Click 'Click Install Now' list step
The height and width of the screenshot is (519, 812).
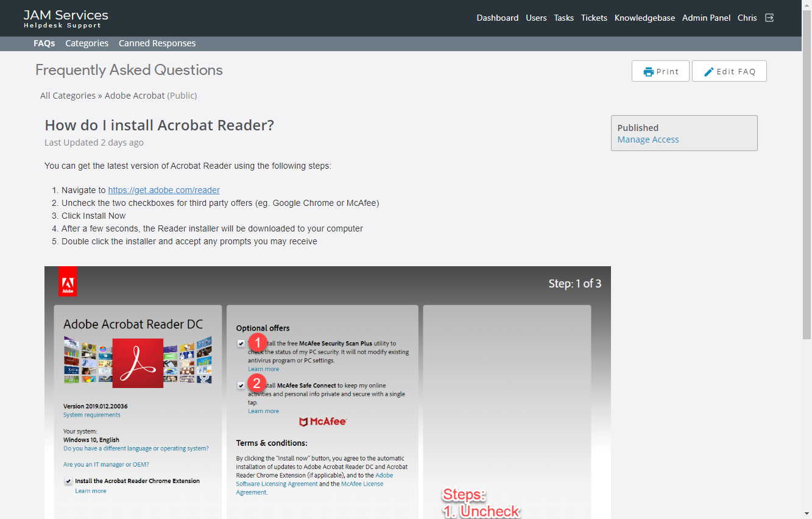click(93, 216)
